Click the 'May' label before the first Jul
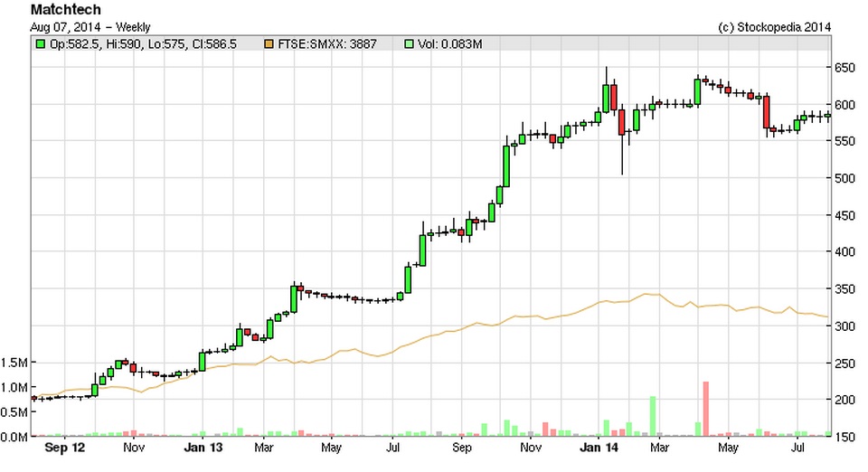This screenshot has height=472, width=868. (x=331, y=448)
